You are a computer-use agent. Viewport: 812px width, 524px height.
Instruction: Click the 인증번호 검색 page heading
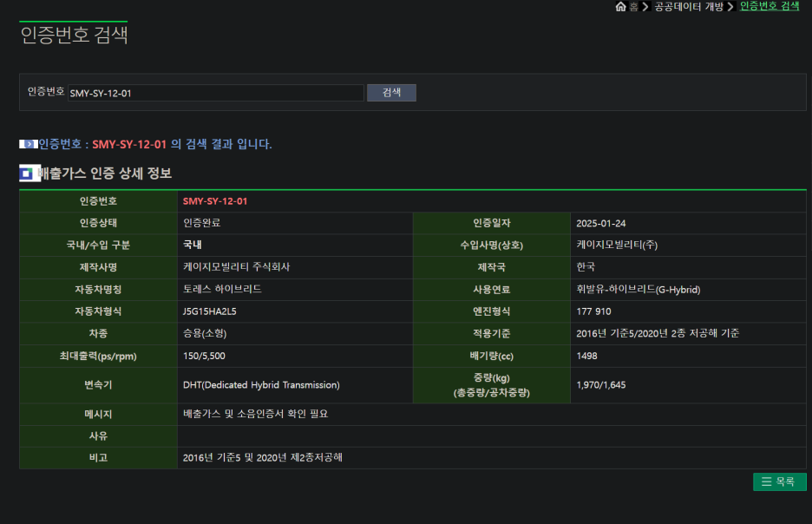point(74,35)
